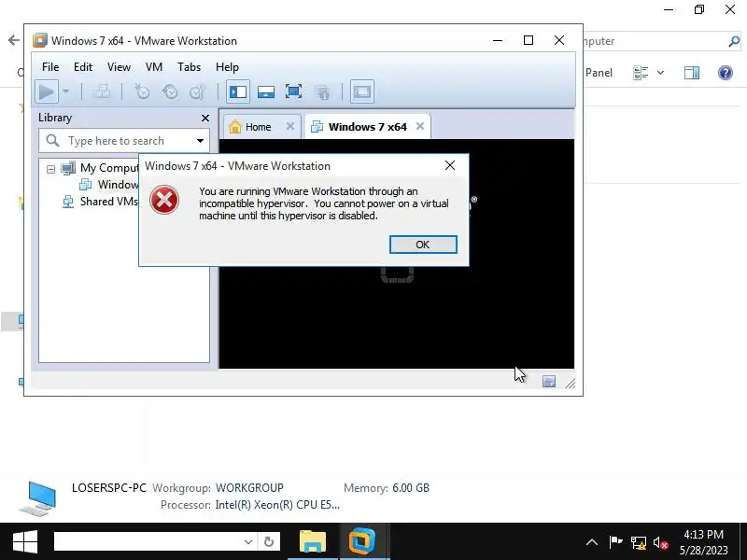Click the Send Ctrl+Alt+Del toolbar icon
747x560 pixels.
pyautogui.click(x=101, y=91)
